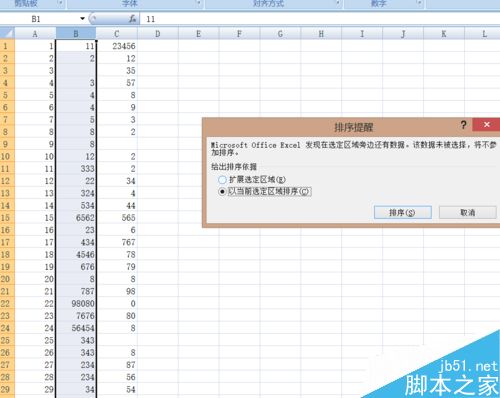Click cell C15 containing 565
500x398 pixels.
pos(117,218)
